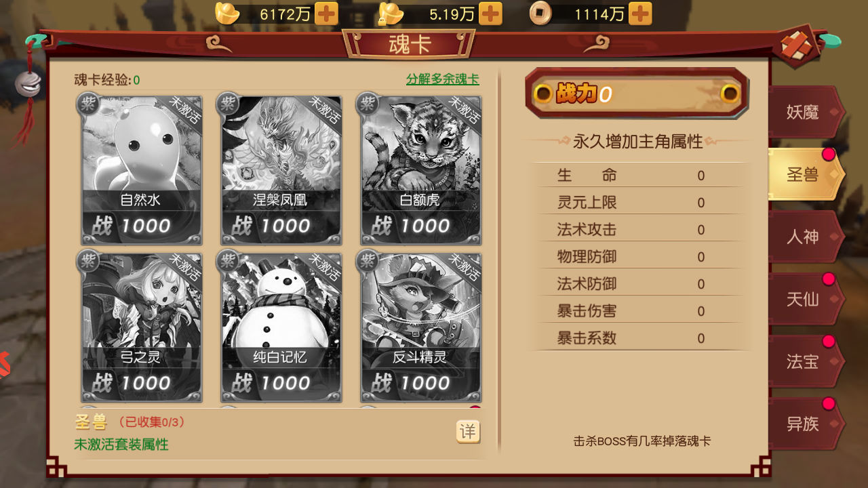Screen dimensions: 868x488
Task: Click the plus icon beside 5.19万 currency
Action: [490, 14]
